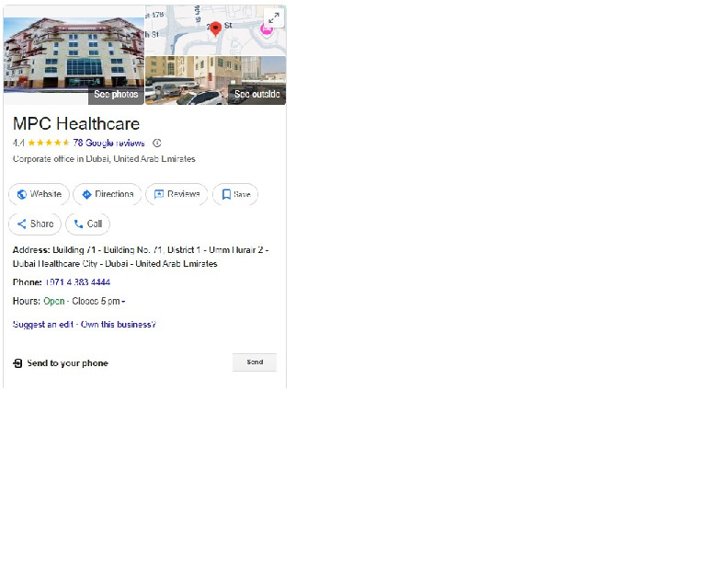Open the MPC Healthcare Website button
This screenshot has height=563, width=728.
coord(39,194)
